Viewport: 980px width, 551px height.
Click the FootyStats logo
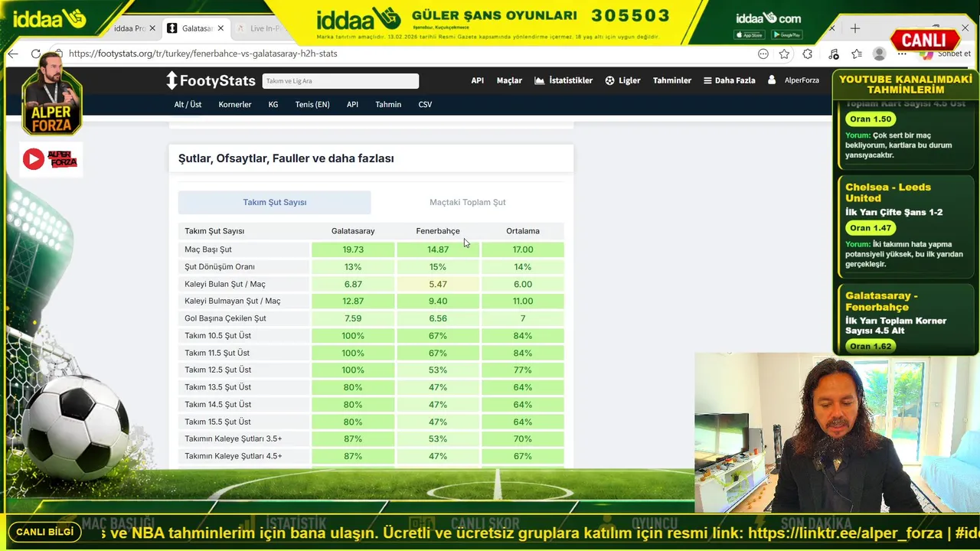tap(211, 80)
